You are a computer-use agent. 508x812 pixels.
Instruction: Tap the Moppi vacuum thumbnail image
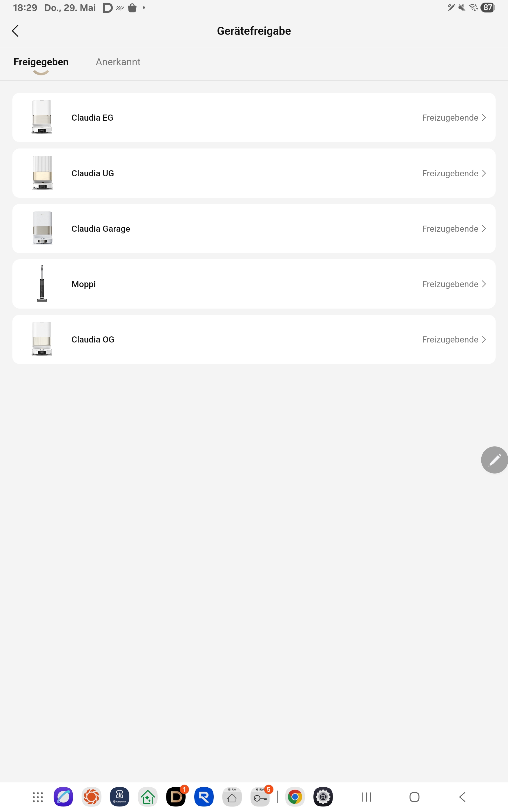(42, 284)
